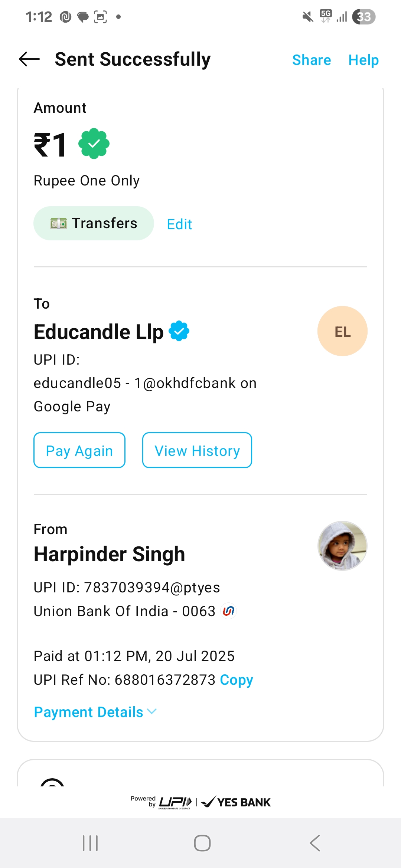The height and width of the screenshot is (868, 401).
Task: Tap the chevron next to Payment Details
Action: [152, 711]
